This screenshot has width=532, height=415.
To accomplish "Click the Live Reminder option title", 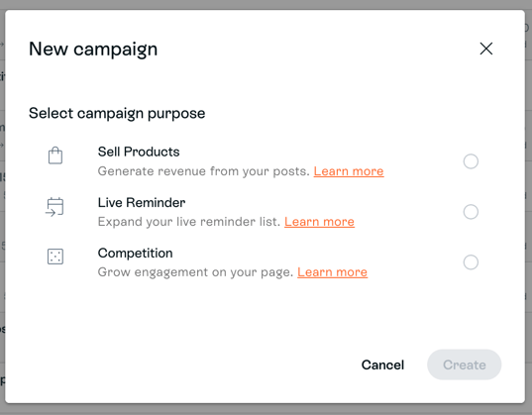I will (142, 203).
